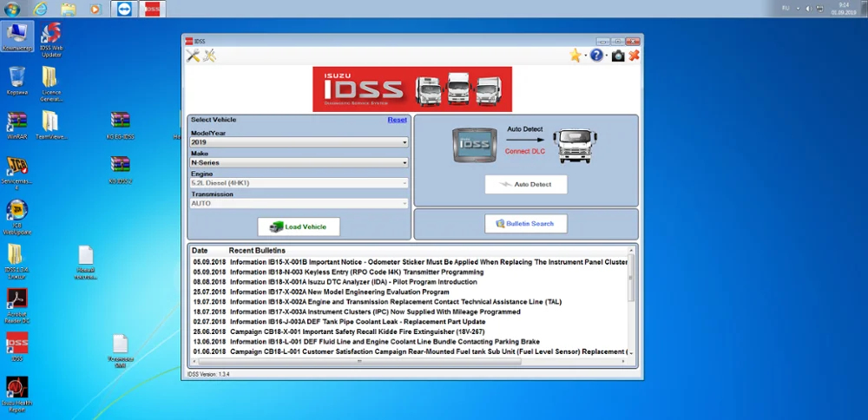Open the JCB Servicemaster 4 desktop shortcut
The width and height of the screenshot is (868, 420).
coord(17,174)
